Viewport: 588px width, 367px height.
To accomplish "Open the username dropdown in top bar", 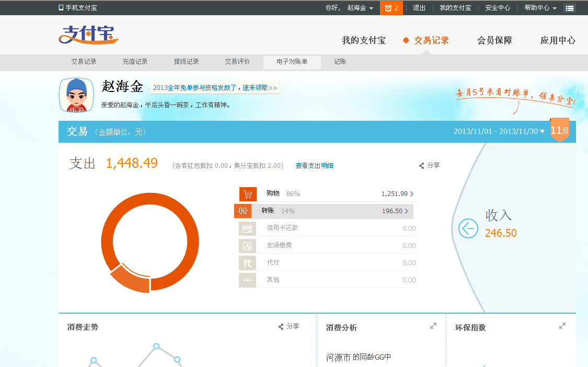I will click(x=360, y=8).
